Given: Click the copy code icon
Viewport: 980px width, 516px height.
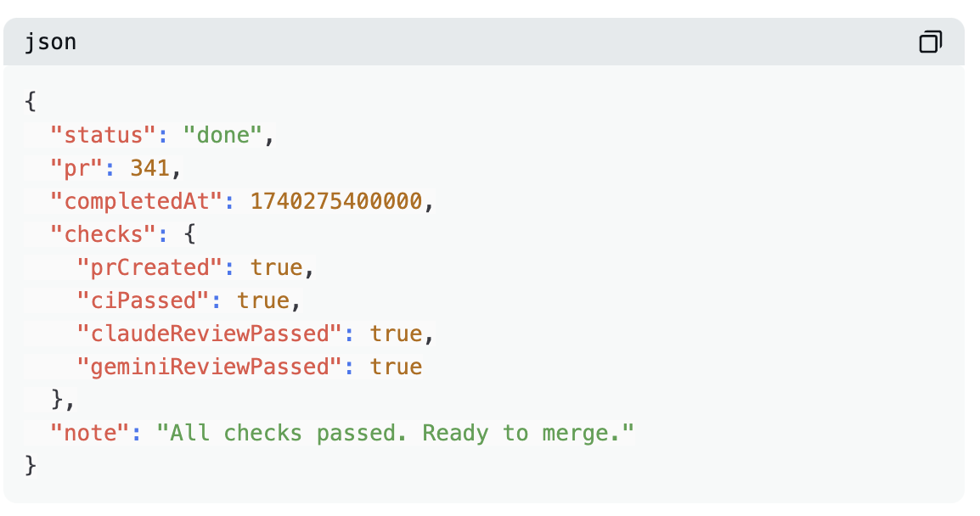Looking at the screenshot, I should pos(931,42).
